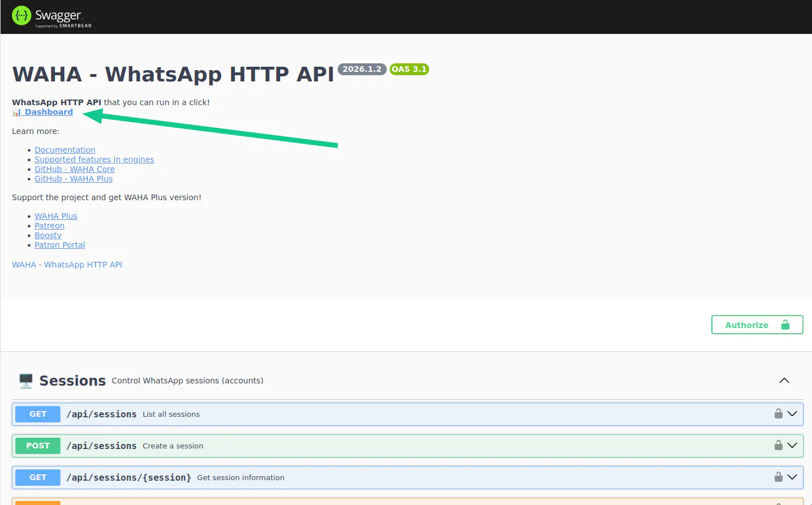Image resolution: width=812 pixels, height=505 pixels.
Task: Collapse the Sessions section with its chevron
Action: click(784, 380)
